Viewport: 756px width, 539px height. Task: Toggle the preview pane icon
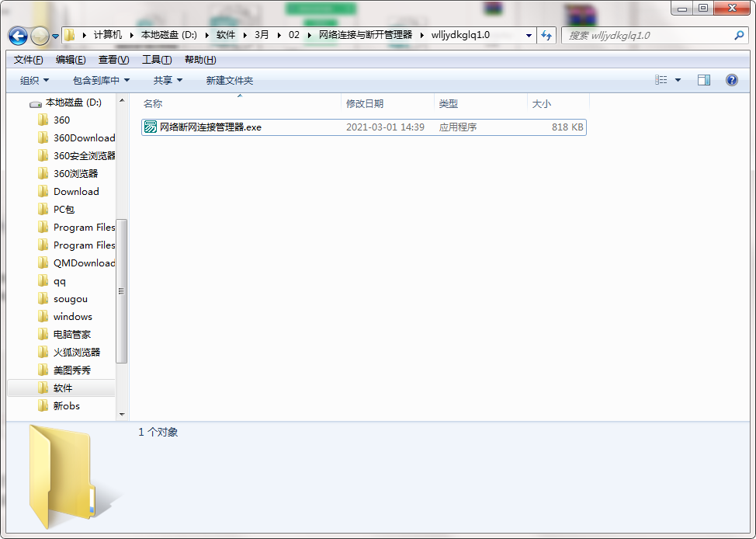point(704,80)
